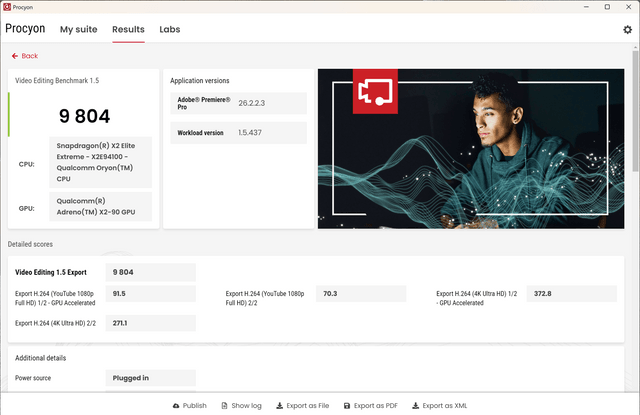Screen dimensions: 640x415
Task: Click the Qualcomm Adreno X2-90 GPU value
Action: pos(100,206)
